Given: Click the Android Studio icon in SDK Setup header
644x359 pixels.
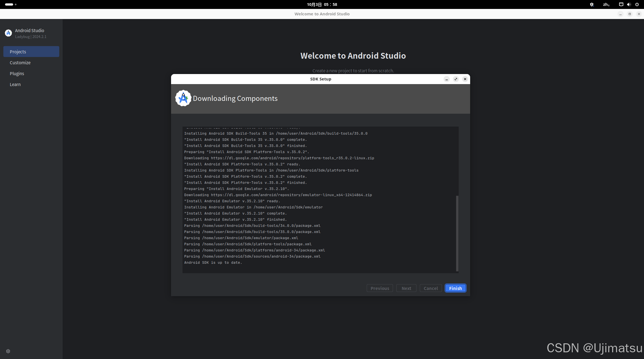Looking at the screenshot, I should pos(183,98).
